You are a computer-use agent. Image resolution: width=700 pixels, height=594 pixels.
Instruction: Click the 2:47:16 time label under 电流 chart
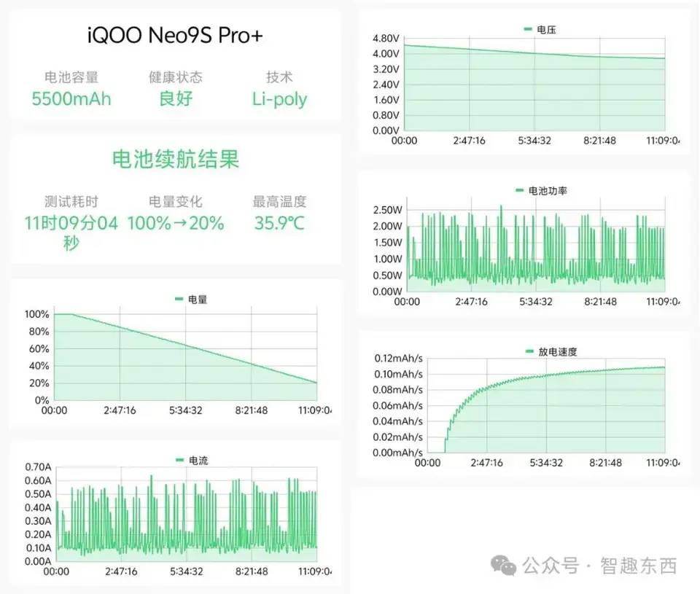(x=121, y=571)
